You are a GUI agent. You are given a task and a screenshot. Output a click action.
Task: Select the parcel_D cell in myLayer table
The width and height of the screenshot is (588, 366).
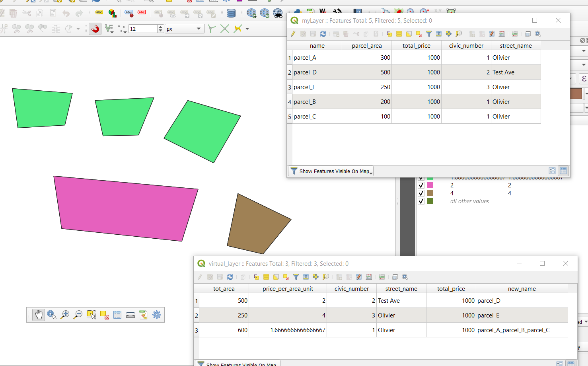coord(317,72)
